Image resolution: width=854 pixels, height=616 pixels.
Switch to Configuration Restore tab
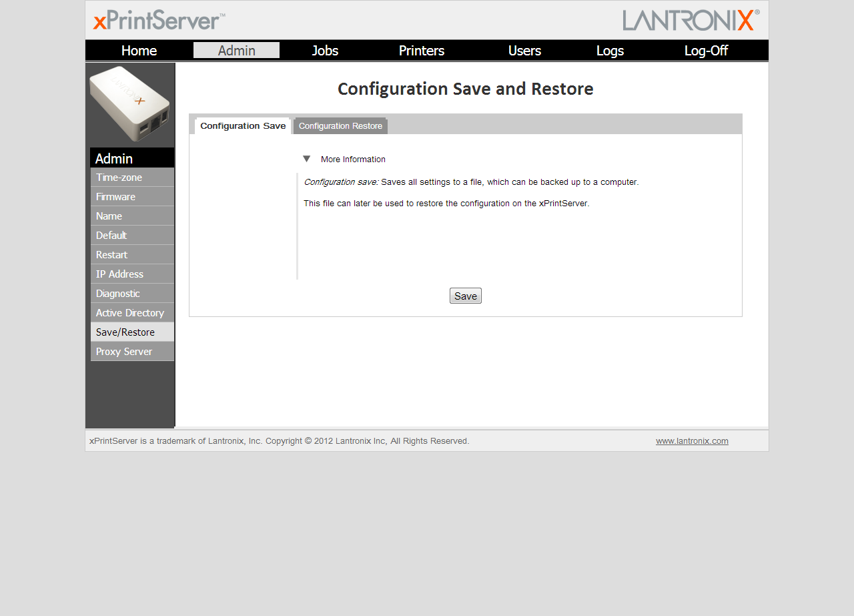click(340, 126)
